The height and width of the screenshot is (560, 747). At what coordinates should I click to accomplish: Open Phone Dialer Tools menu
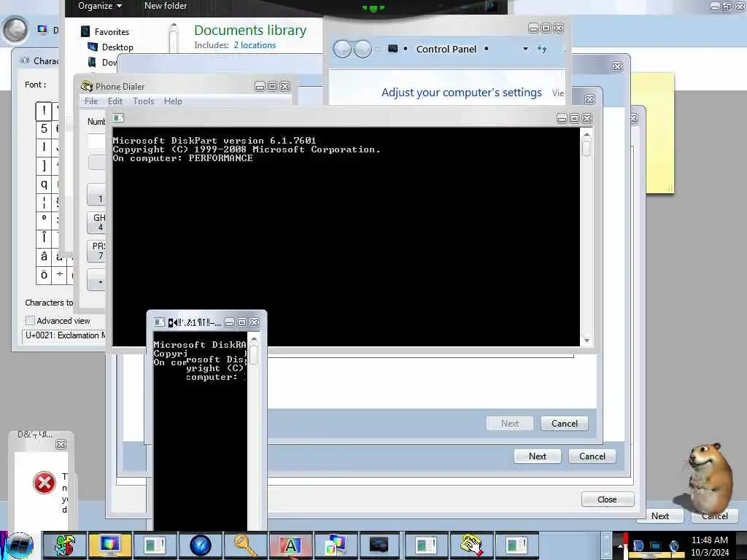pos(144,101)
